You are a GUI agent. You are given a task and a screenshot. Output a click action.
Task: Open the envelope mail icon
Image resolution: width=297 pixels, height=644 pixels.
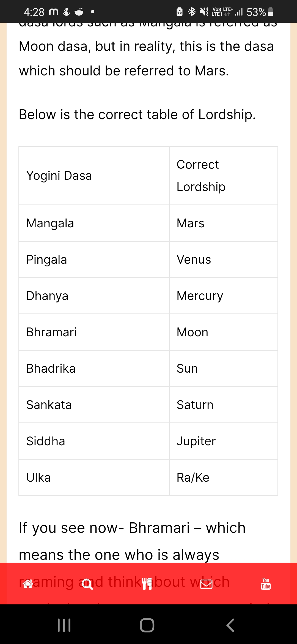[x=206, y=583]
